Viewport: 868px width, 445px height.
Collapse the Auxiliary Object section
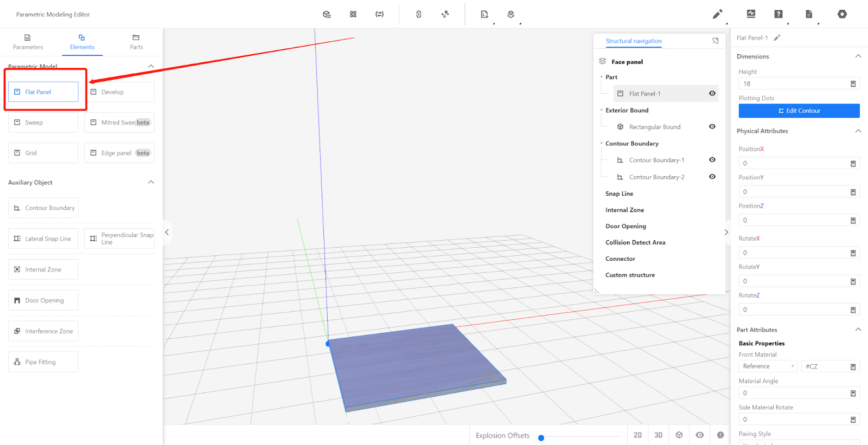point(151,182)
